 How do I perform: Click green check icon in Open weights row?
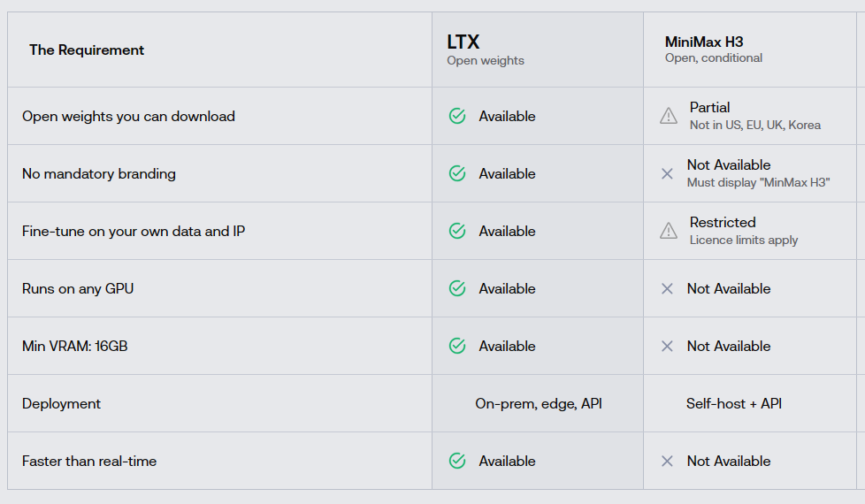457,116
